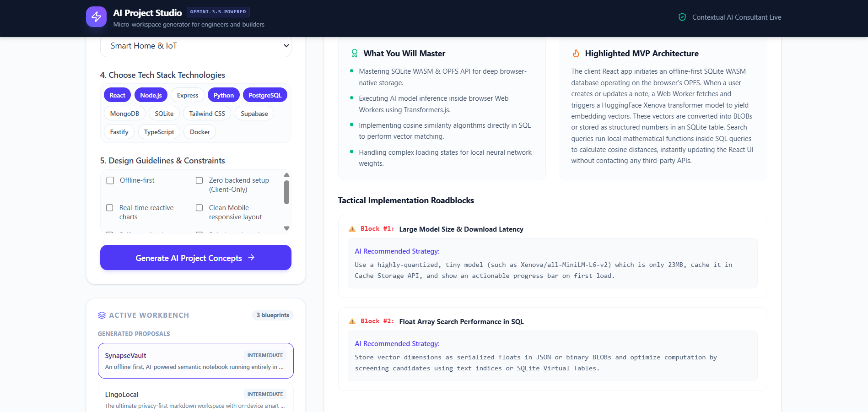Click the constraints list scroll-down arrow
The width and height of the screenshot is (868, 412).
(x=287, y=228)
